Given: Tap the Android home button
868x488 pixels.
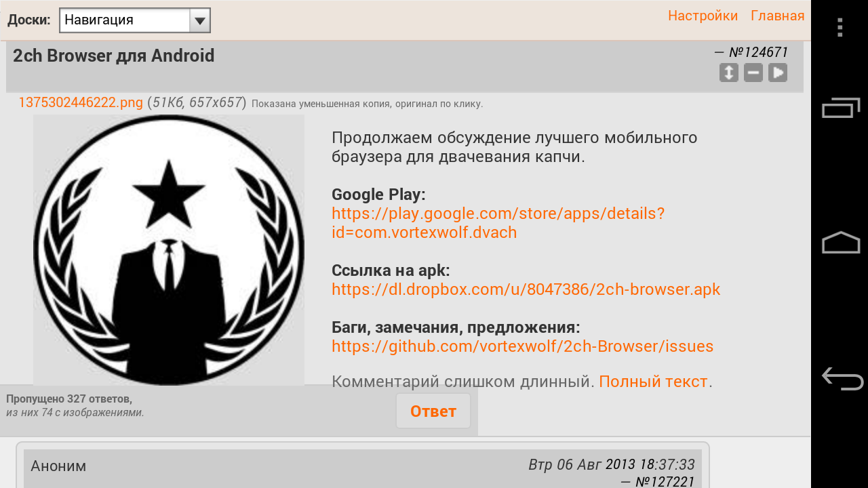Looking at the screenshot, I should [x=841, y=243].
